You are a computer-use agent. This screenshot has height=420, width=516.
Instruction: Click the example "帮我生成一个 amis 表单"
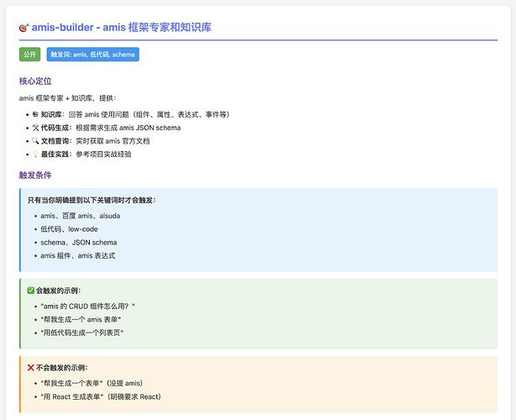pyautogui.click(x=81, y=319)
